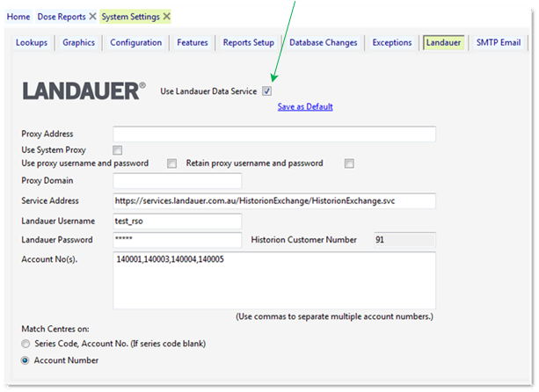Enable Use System Proxy checkbox
Image resolution: width=539 pixels, height=392 pixels.
[x=117, y=150]
